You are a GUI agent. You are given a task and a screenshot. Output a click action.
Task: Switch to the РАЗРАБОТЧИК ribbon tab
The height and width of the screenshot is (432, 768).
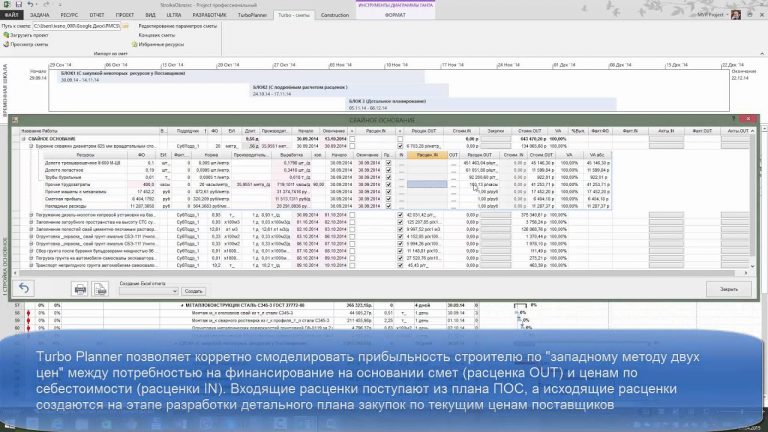210,15
